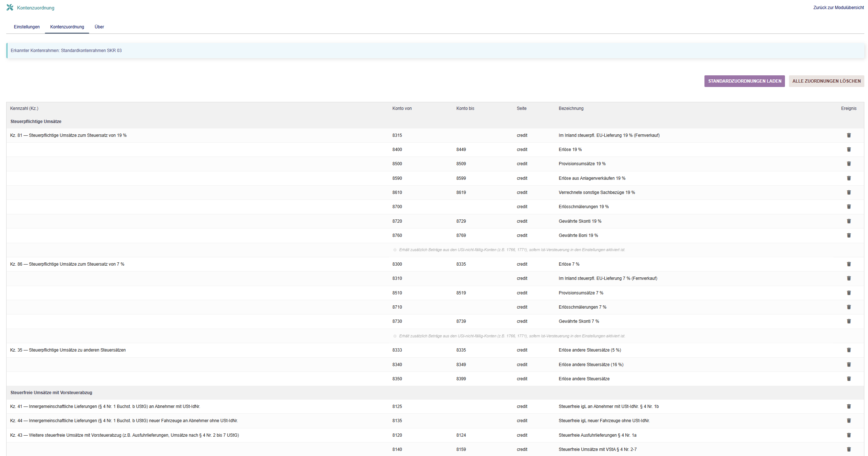Delete Erlöse aus Anlagenverkäufen 19 % row
The image size is (868, 456).
click(849, 178)
